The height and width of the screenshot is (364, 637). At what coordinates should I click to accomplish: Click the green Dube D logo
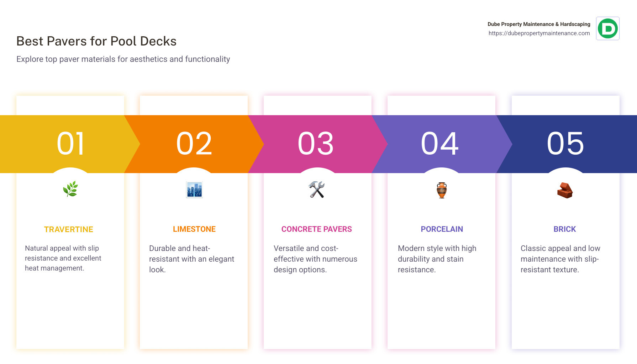point(607,28)
